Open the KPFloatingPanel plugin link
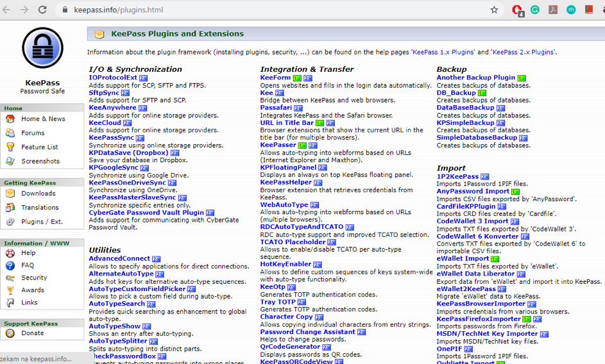 coord(288,167)
